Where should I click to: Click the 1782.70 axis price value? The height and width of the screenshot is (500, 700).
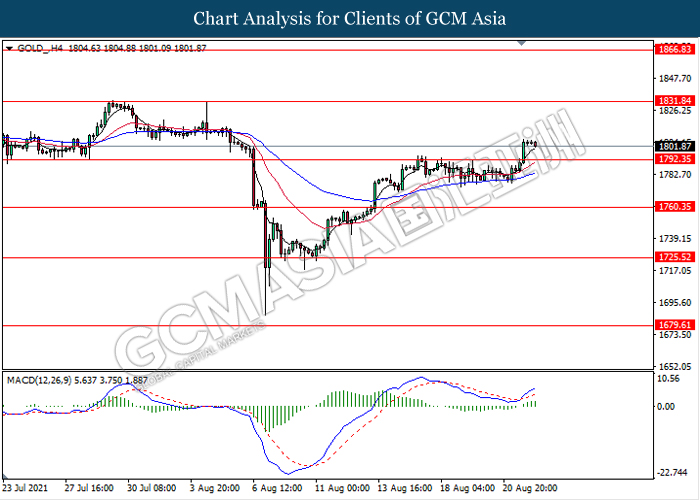tap(675, 175)
